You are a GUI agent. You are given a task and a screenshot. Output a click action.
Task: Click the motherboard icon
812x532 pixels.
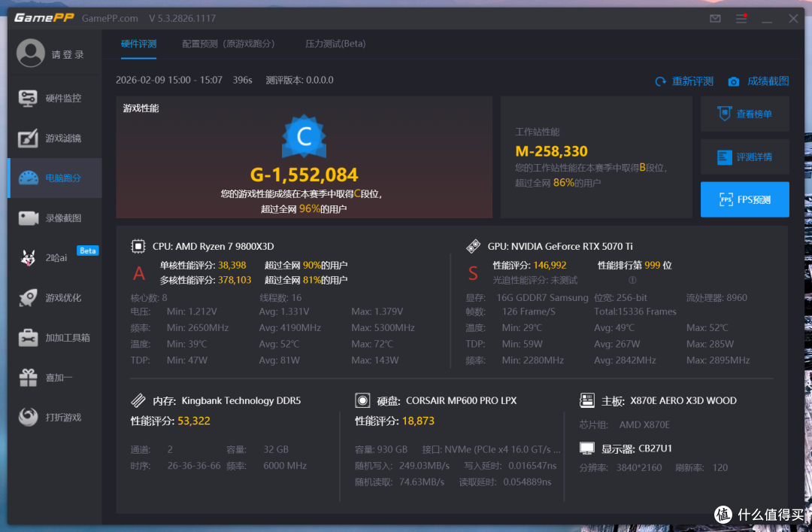pos(586,400)
